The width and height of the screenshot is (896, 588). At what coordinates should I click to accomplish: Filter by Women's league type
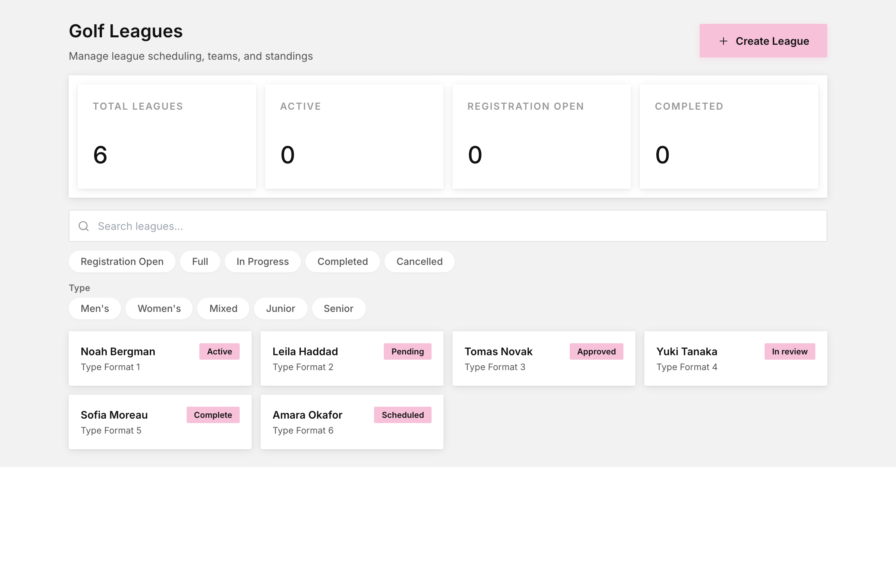[x=159, y=309]
